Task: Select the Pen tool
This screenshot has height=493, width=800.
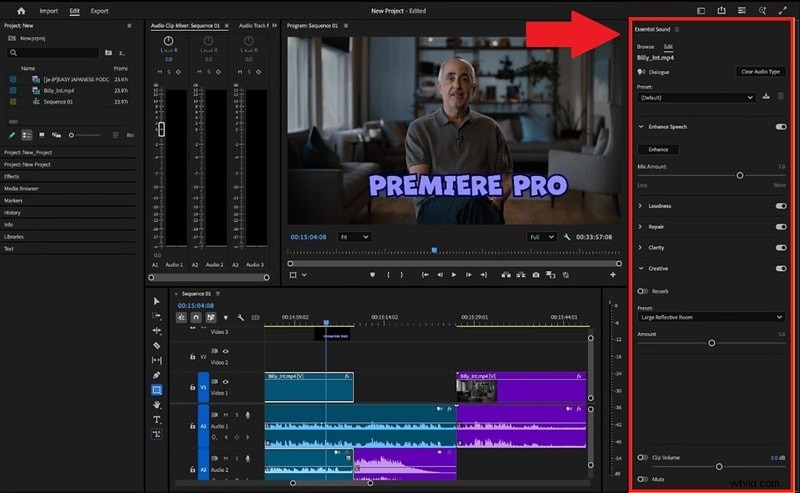Action: [157, 375]
